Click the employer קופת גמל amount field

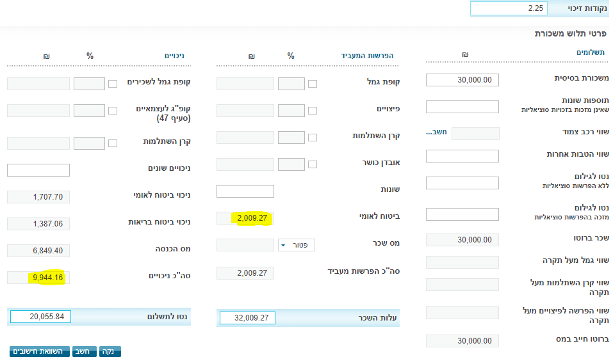click(x=245, y=84)
